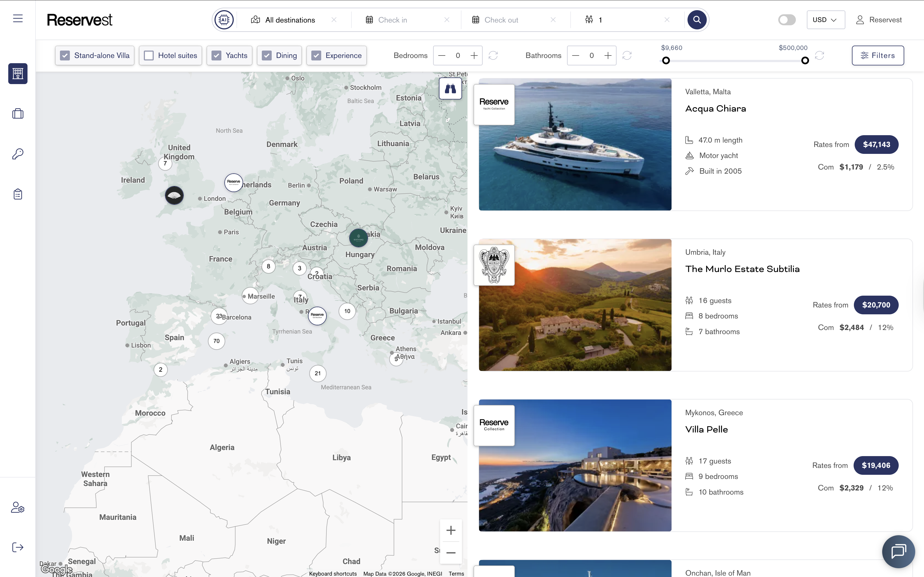Click the $500,000 maximum price slider handle
This screenshot has width=924, height=577.
click(805, 61)
